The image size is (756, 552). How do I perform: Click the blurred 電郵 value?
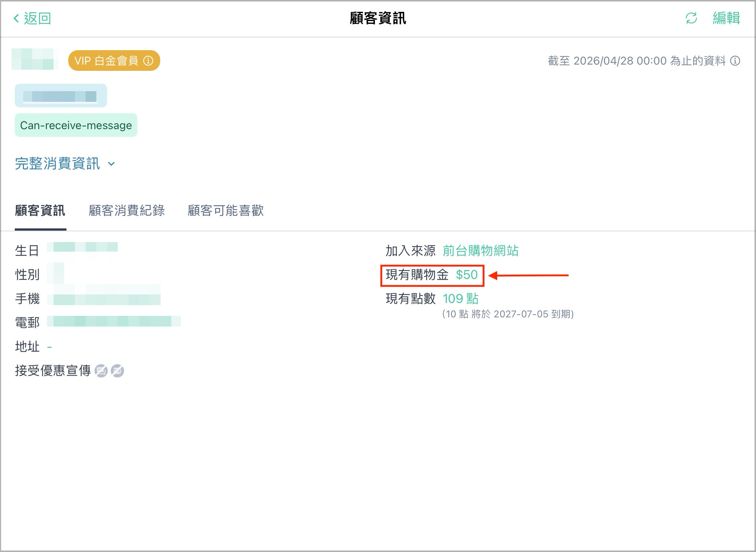point(114,321)
